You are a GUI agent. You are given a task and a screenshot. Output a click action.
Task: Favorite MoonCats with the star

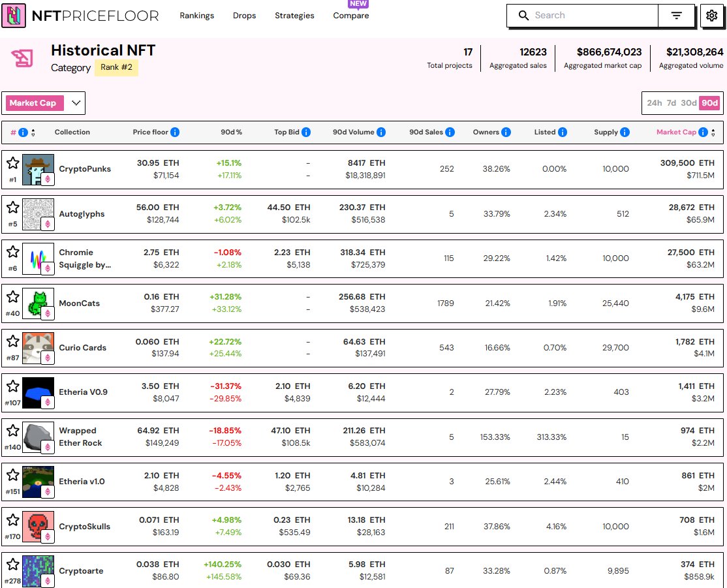click(13, 297)
